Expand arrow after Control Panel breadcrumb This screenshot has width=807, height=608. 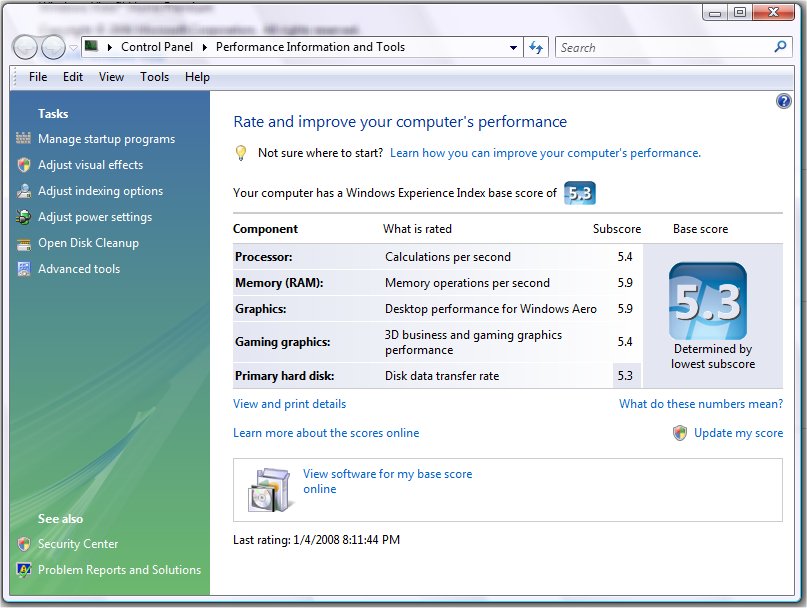pos(205,47)
